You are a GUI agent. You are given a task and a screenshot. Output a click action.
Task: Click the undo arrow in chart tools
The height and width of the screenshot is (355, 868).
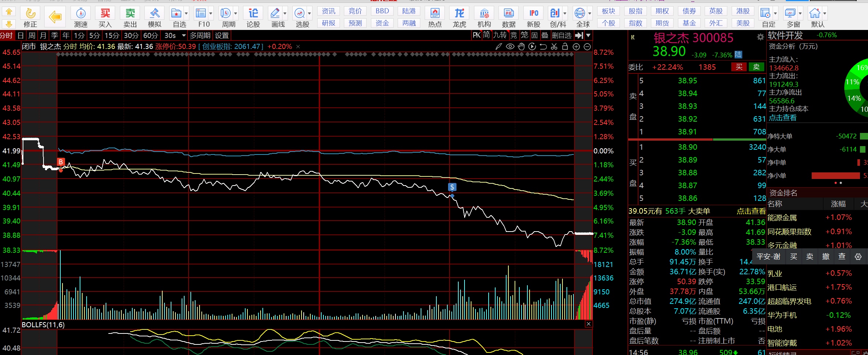click(543, 46)
